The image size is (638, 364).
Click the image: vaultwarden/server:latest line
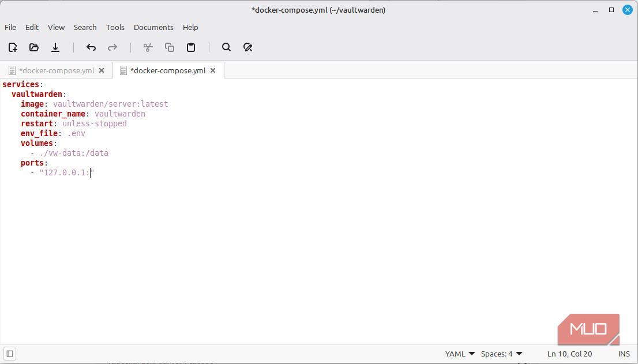pyautogui.click(x=95, y=104)
